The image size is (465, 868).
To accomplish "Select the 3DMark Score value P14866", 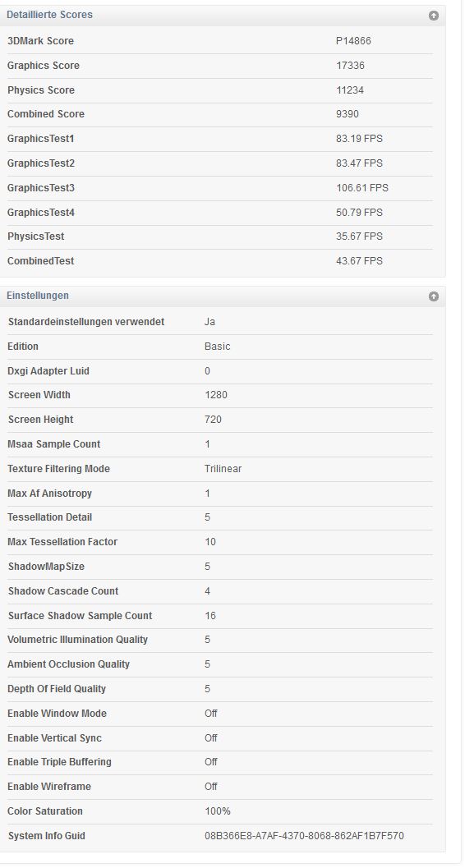I will tap(353, 41).
